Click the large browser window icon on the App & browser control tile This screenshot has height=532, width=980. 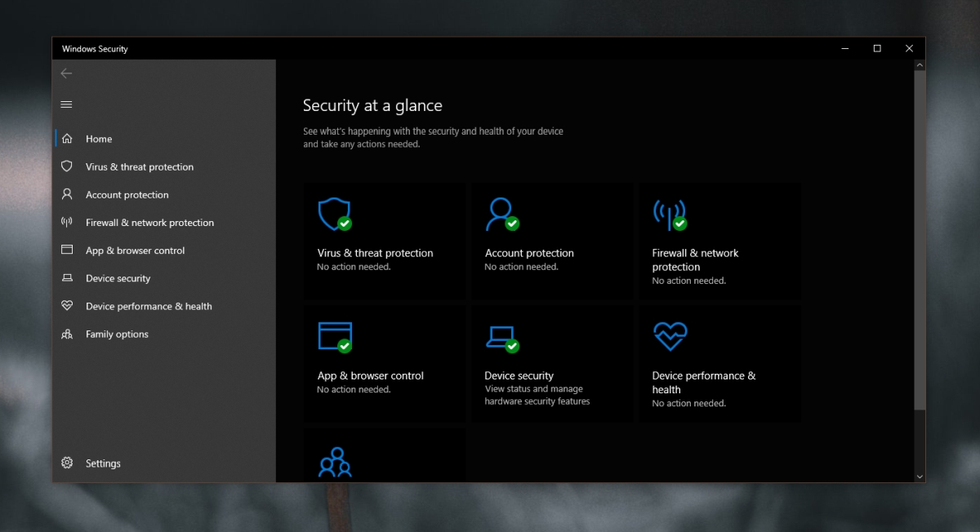(x=334, y=336)
